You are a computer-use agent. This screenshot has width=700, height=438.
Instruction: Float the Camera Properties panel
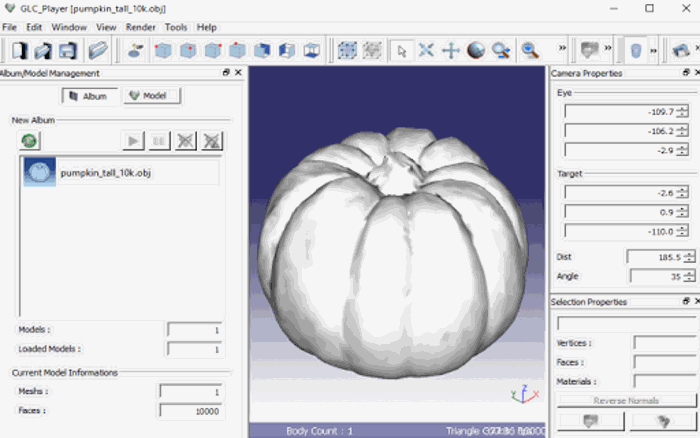687,72
